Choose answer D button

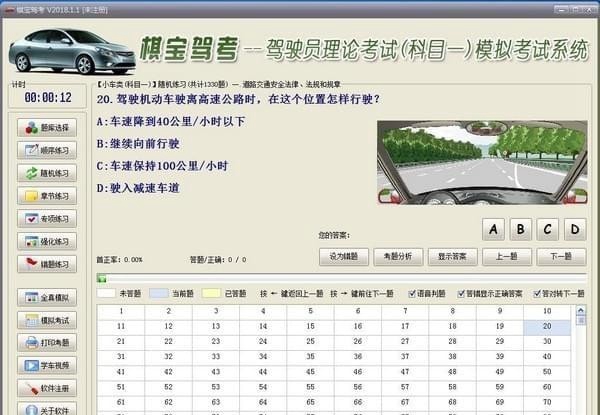[575, 229]
